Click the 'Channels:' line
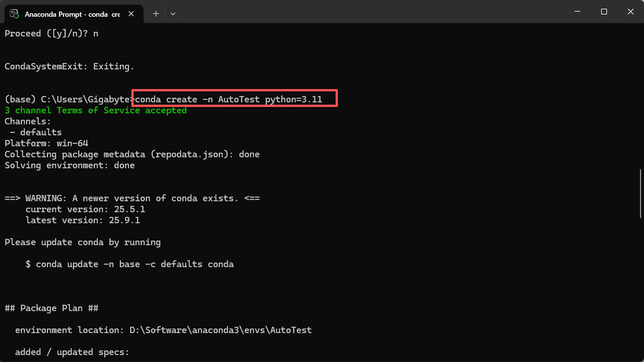 28,121
